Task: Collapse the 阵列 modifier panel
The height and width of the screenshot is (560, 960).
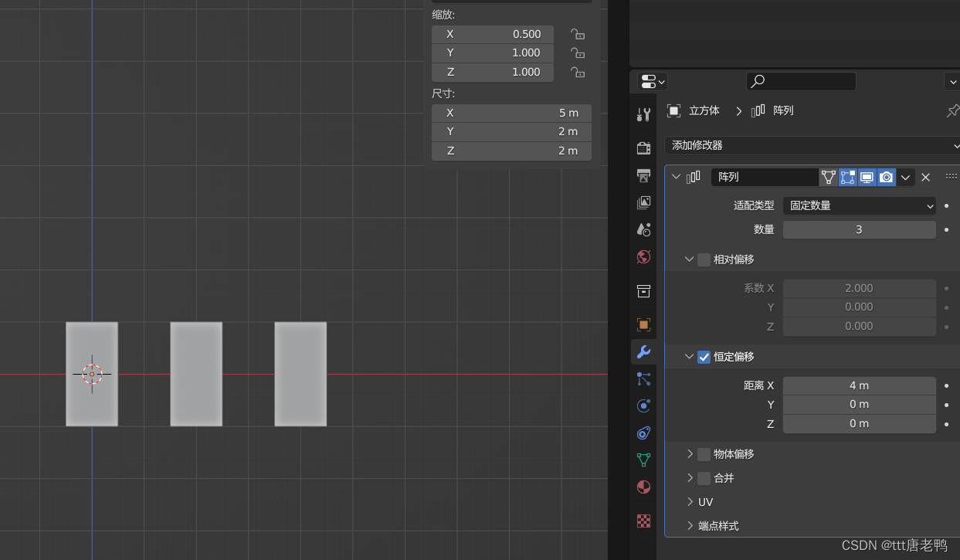Action: click(677, 177)
